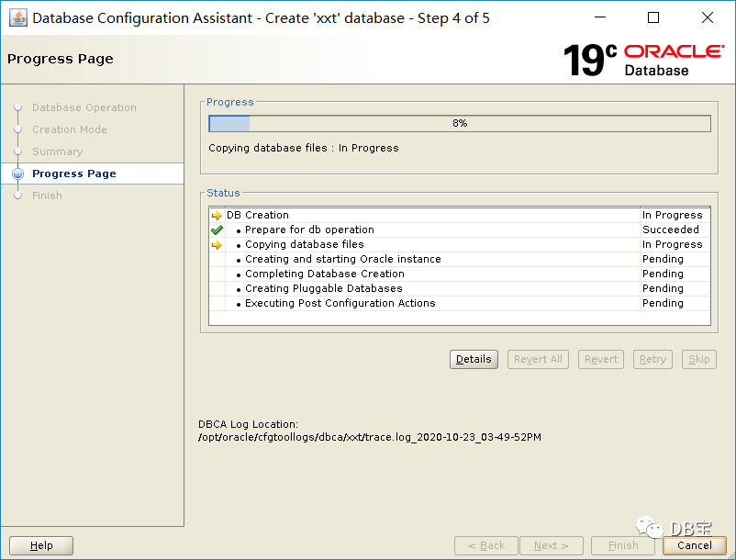Select the Creating Pluggable Databases row
The width and height of the screenshot is (736, 560).
coord(323,288)
